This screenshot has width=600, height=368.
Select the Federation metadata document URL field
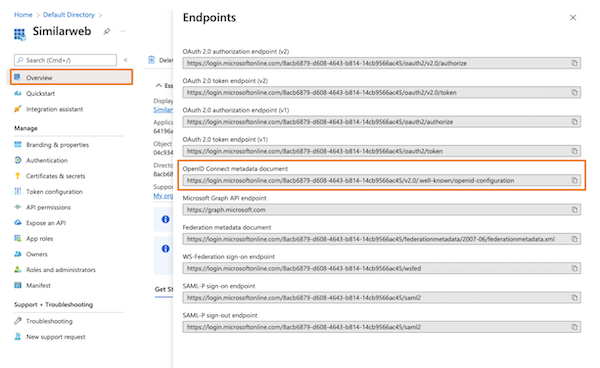(382, 239)
